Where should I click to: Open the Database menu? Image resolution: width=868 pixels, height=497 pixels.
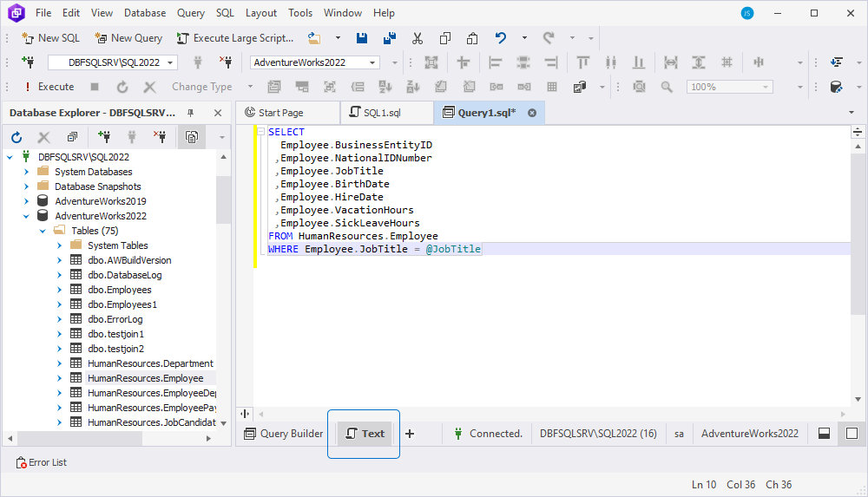144,13
